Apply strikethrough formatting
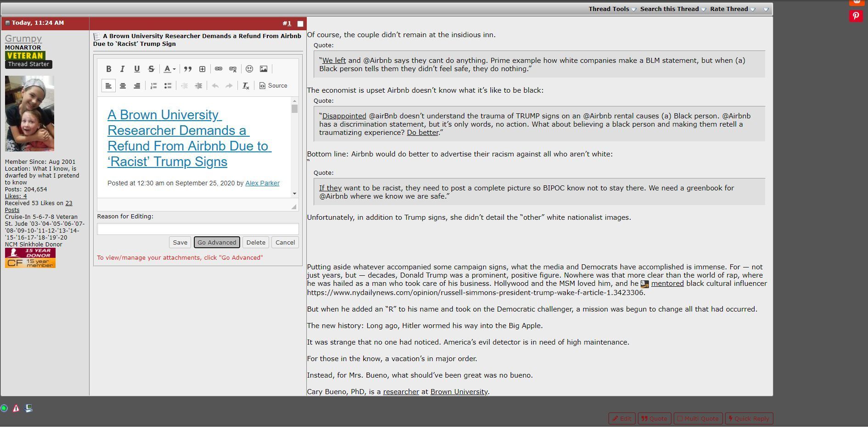This screenshot has width=868, height=429. [151, 69]
